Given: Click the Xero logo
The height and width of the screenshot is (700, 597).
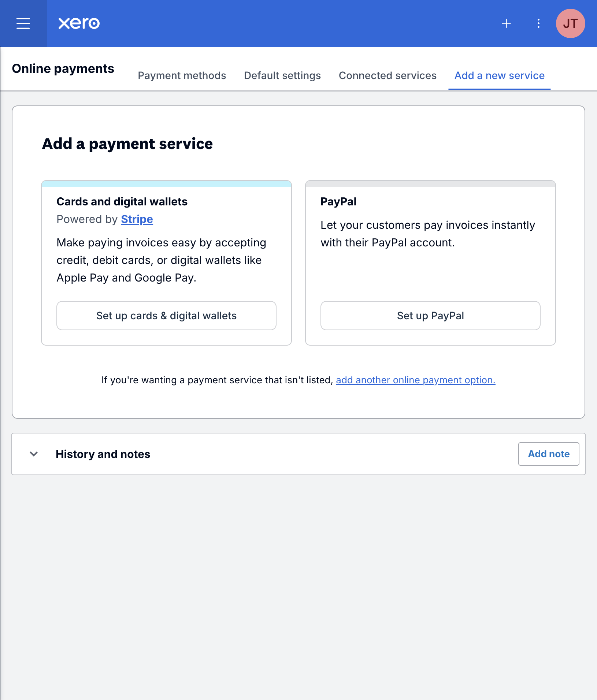Looking at the screenshot, I should pos(79,23).
